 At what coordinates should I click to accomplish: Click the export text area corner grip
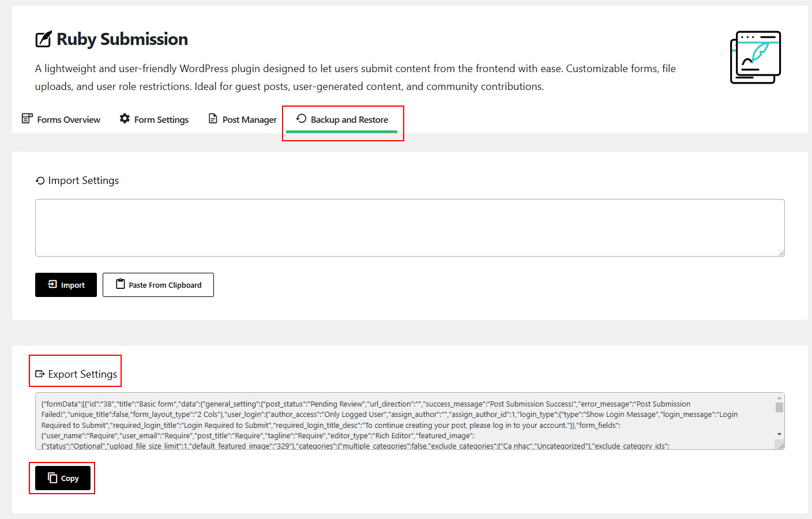point(781,445)
